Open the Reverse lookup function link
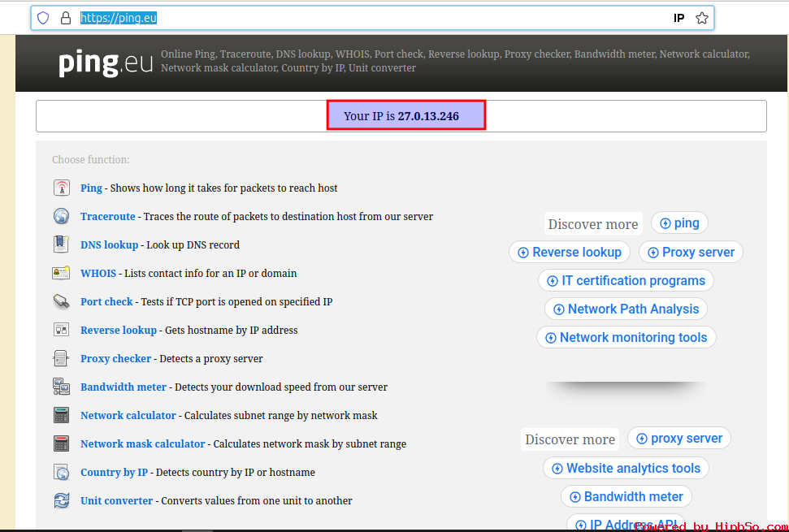The width and height of the screenshot is (789, 532). [119, 331]
